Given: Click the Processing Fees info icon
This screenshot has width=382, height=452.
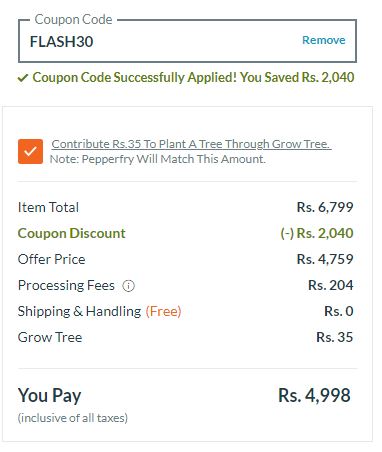Looking at the screenshot, I should (129, 286).
